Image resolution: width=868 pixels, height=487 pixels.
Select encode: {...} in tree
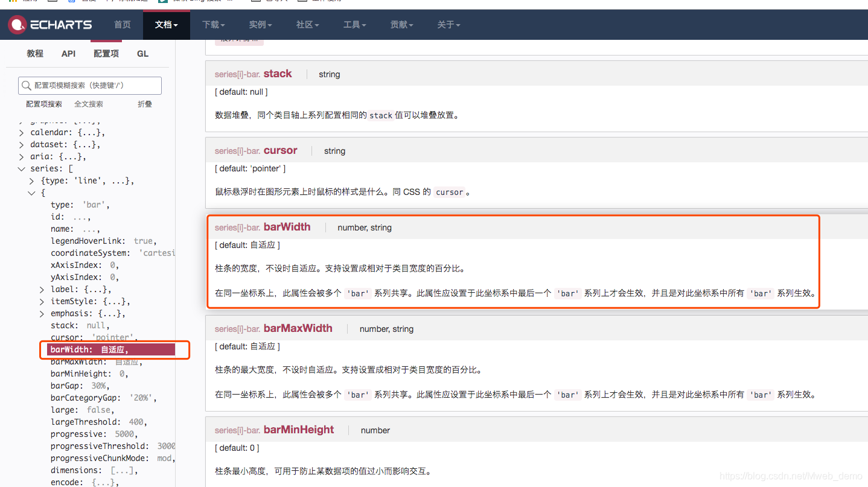85,482
